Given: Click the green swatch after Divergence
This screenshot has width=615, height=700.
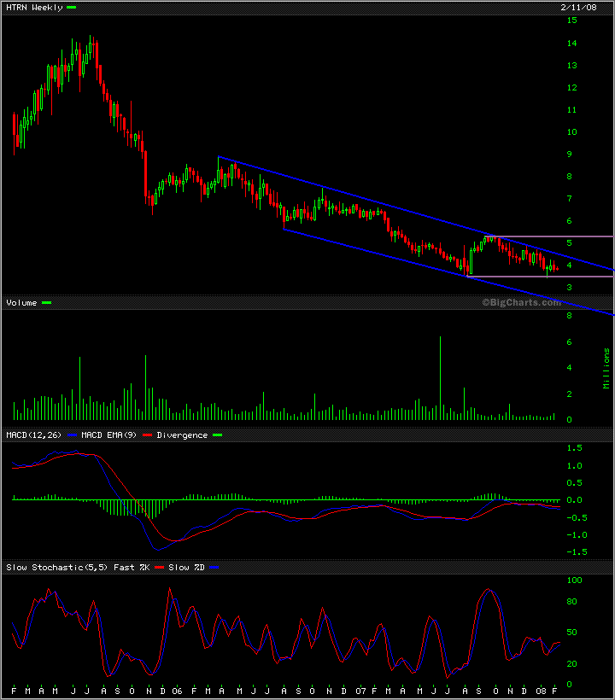Looking at the screenshot, I should [x=218, y=435].
